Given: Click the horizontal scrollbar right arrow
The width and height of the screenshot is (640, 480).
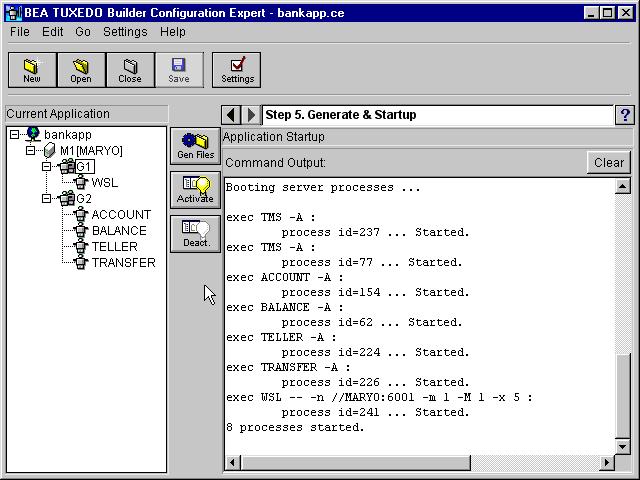Looking at the screenshot, I should point(607,462).
